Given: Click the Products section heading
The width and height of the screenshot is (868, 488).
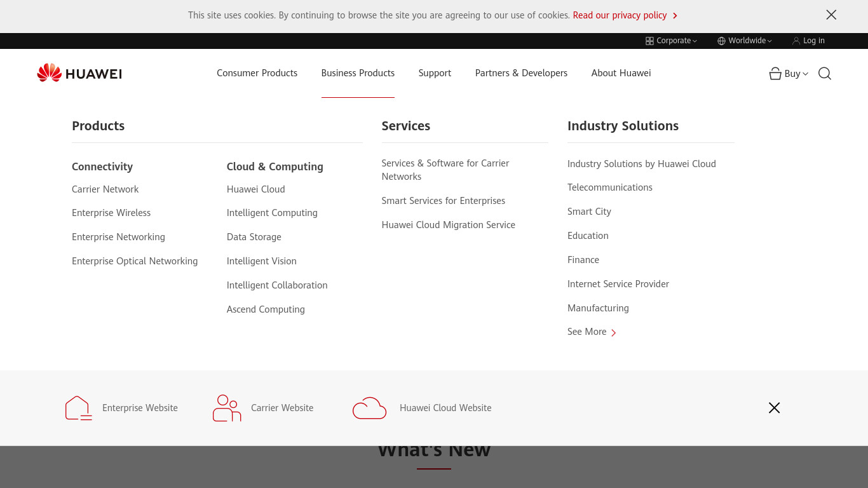Looking at the screenshot, I should (x=98, y=126).
